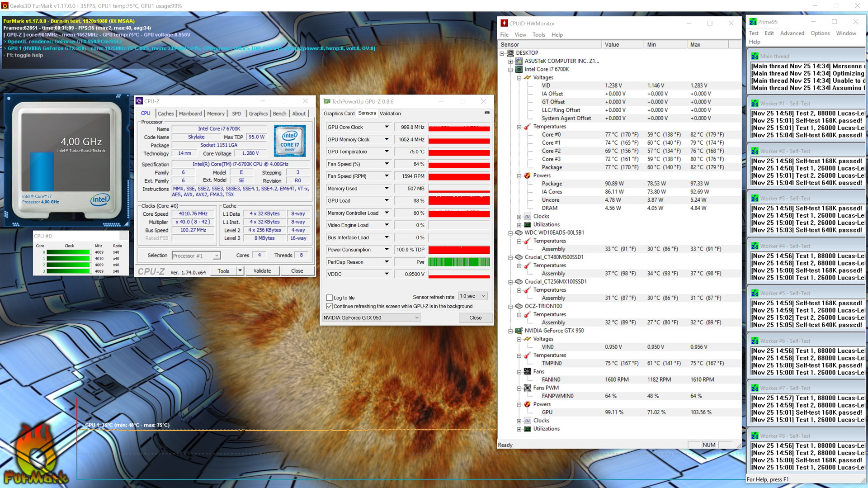Click the CPU-Z title bar icon
The width and height of the screenshot is (868, 488).
139,101
